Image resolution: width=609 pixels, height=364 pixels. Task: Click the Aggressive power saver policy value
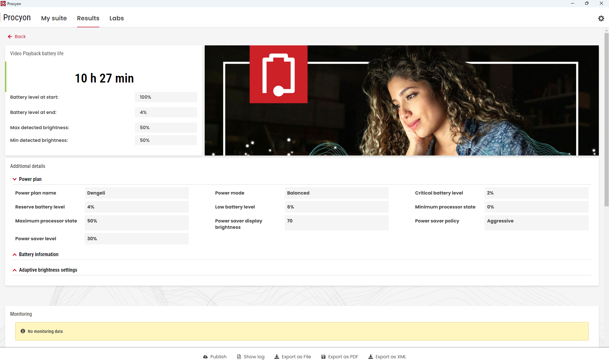[x=537, y=223]
